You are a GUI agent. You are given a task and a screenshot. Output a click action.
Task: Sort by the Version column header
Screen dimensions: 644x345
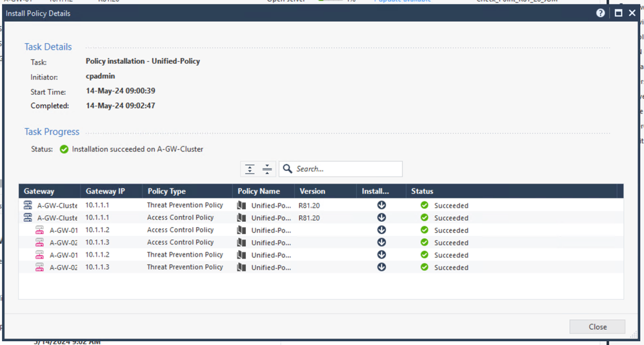[x=312, y=191]
